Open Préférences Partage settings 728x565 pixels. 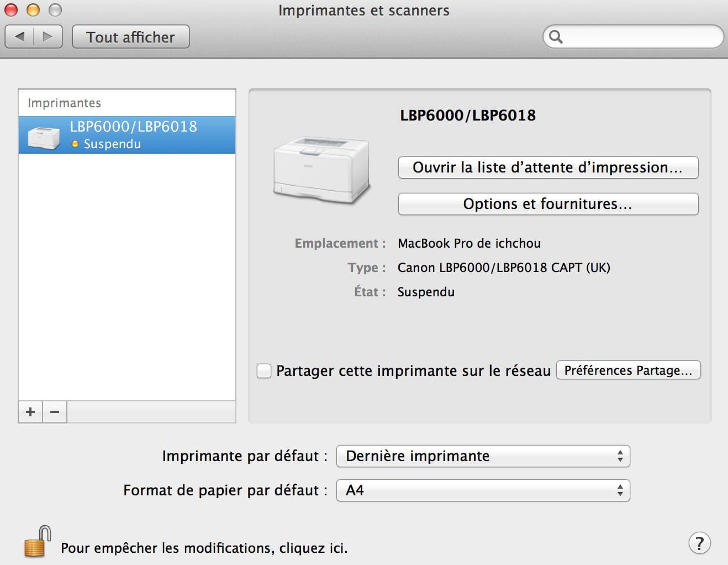(628, 370)
